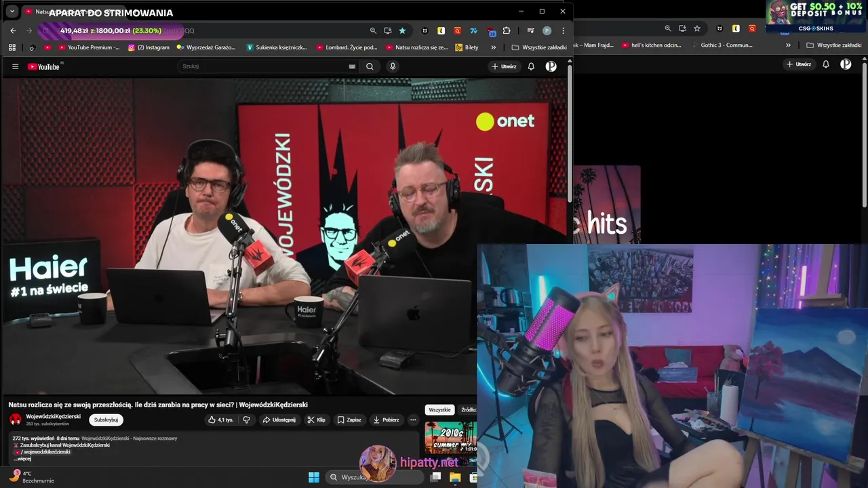Open notifications bell in back window
The width and height of the screenshot is (868, 488).
[x=826, y=64]
